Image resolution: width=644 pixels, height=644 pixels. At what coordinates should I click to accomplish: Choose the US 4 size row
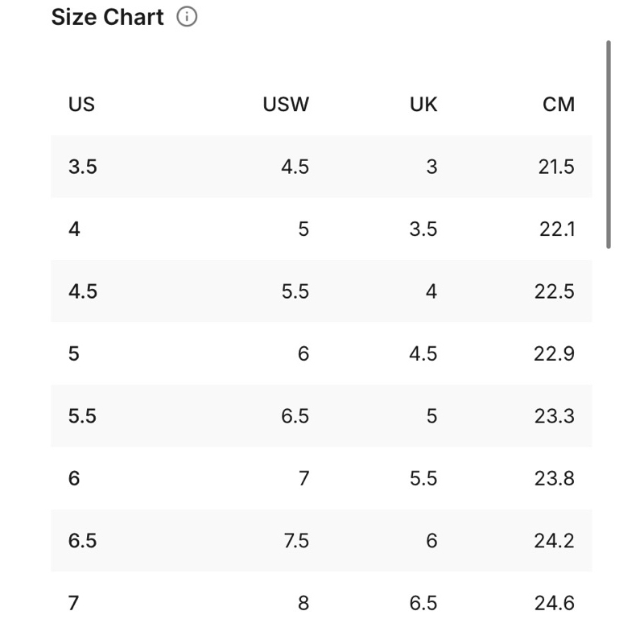click(321, 229)
